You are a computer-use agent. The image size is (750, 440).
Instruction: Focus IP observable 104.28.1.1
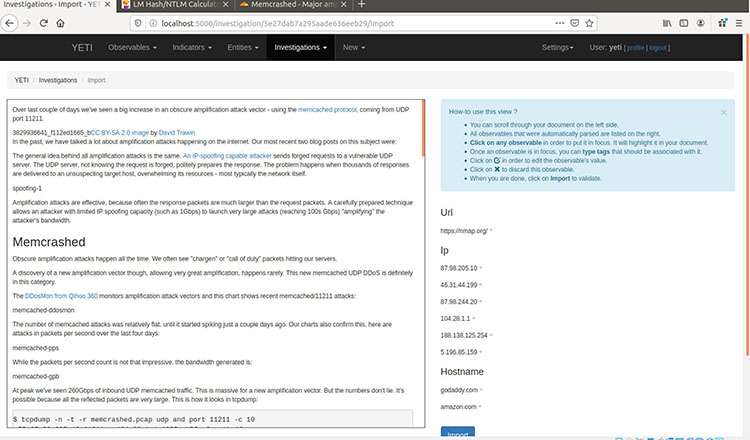(455, 319)
